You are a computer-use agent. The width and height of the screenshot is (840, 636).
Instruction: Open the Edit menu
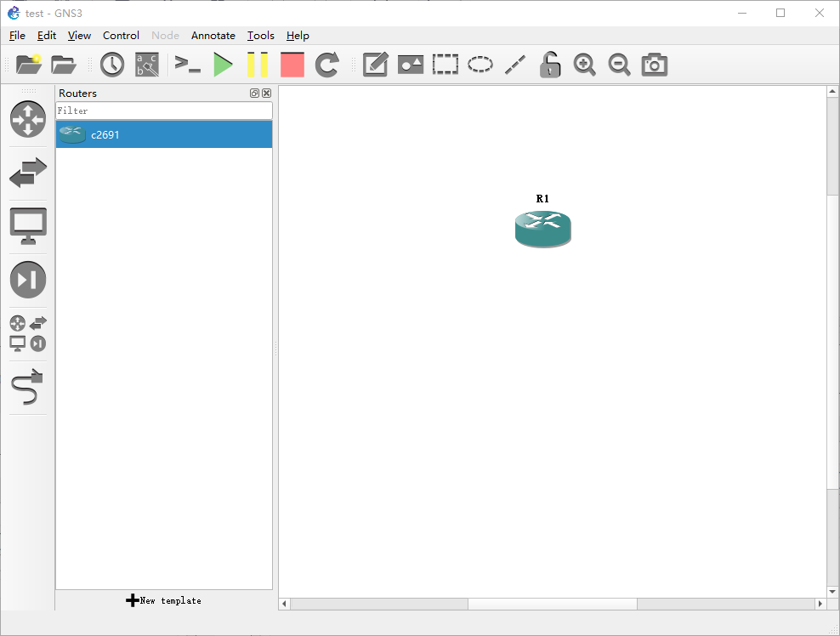click(47, 36)
